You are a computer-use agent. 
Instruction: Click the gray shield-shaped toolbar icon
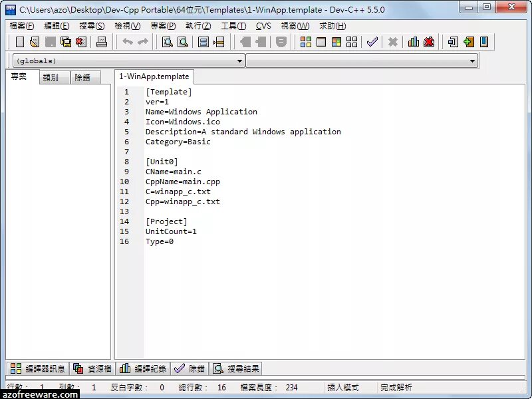point(281,42)
